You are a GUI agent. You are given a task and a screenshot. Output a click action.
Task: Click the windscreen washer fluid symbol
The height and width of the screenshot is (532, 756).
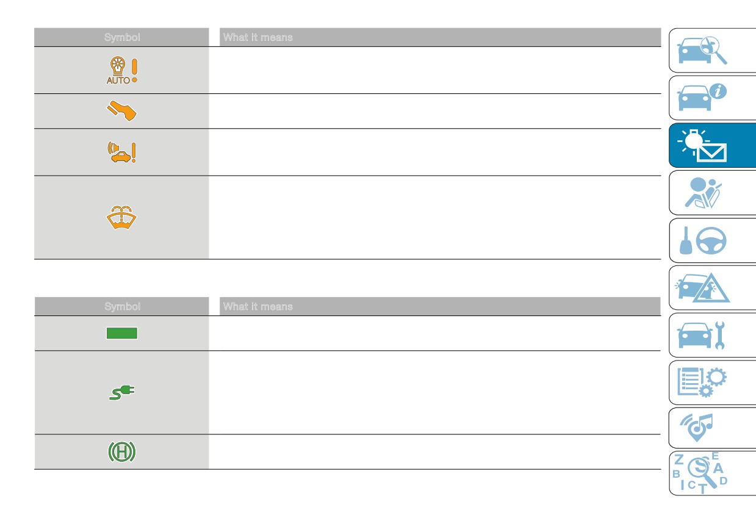[x=122, y=217]
